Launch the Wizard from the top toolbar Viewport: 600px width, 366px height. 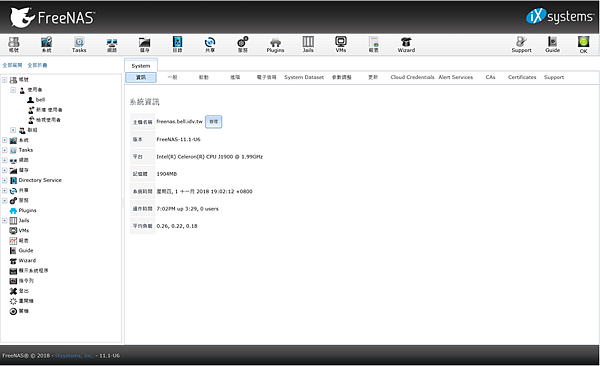[406, 45]
